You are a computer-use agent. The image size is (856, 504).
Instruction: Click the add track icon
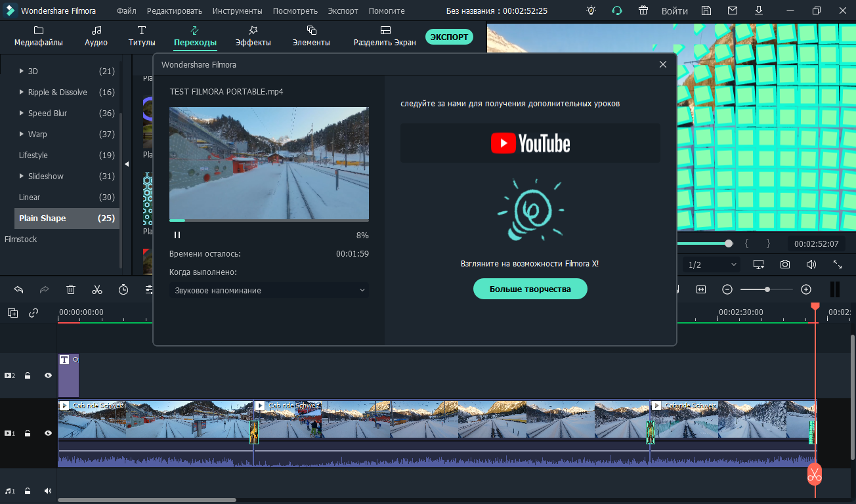tap(12, 313)
